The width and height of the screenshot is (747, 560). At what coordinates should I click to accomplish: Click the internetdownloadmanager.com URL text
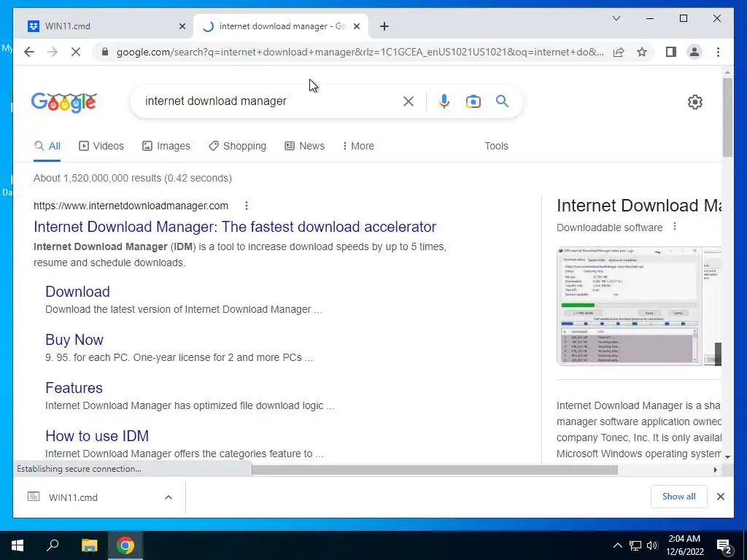click(x=131, y=206)
